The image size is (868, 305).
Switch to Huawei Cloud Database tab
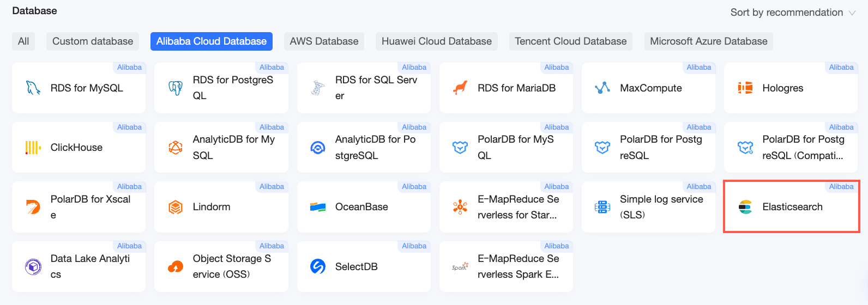(437, 41)
